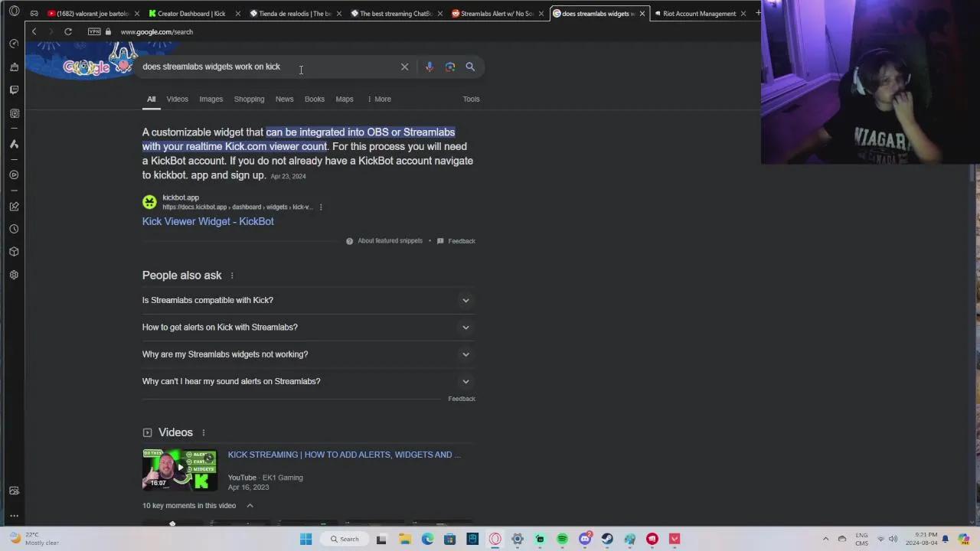980x551 pixels.
Task: Switch to the Books results tab
Action: point(315,99)
